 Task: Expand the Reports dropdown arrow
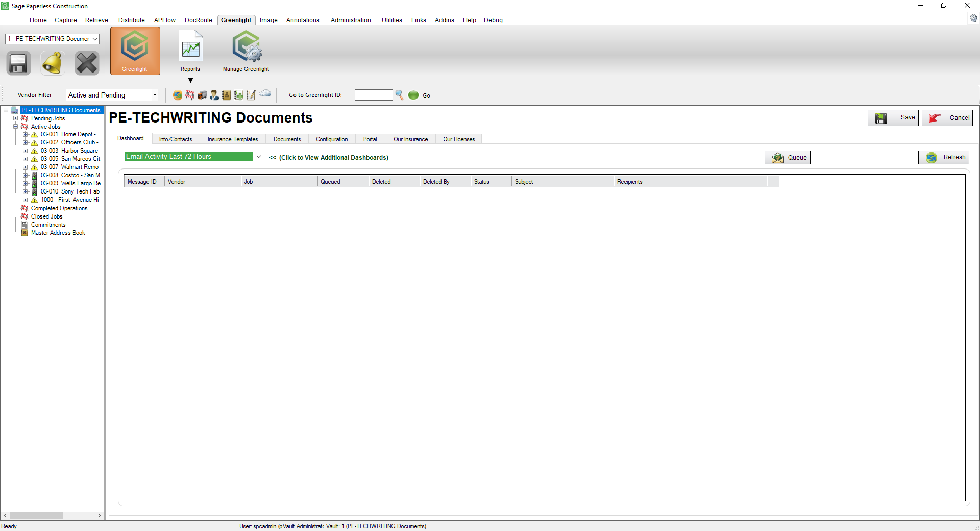(x=190, y=80)
